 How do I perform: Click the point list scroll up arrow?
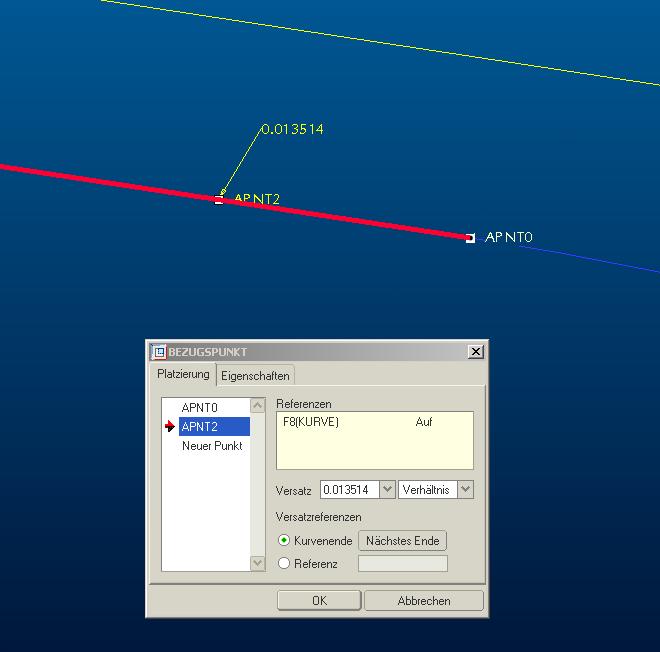pyautogui.click(x=258, y=405)
